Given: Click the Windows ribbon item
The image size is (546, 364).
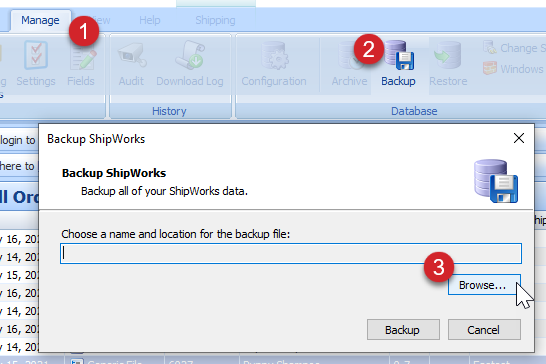Looking at the screenshot, I should point(514,69).
